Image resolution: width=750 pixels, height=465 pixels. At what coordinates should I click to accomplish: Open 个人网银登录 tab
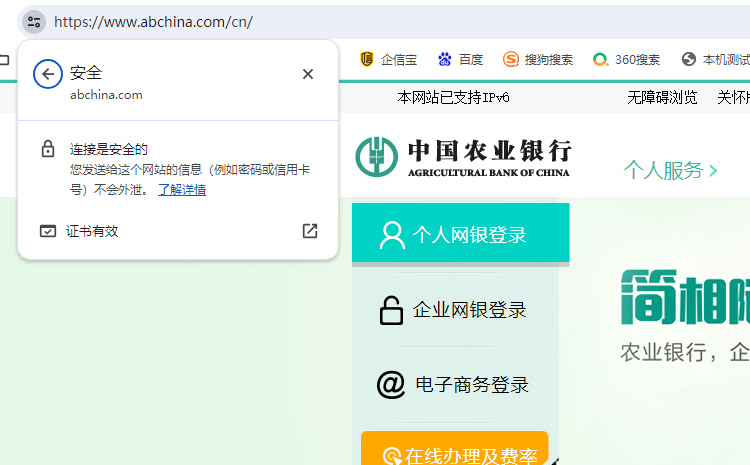(460, 235)
